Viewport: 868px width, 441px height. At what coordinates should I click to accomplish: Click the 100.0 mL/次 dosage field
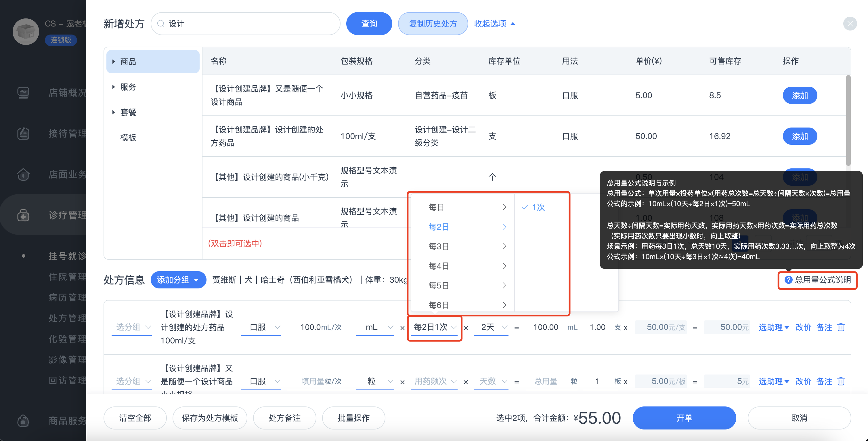point(318,327)
